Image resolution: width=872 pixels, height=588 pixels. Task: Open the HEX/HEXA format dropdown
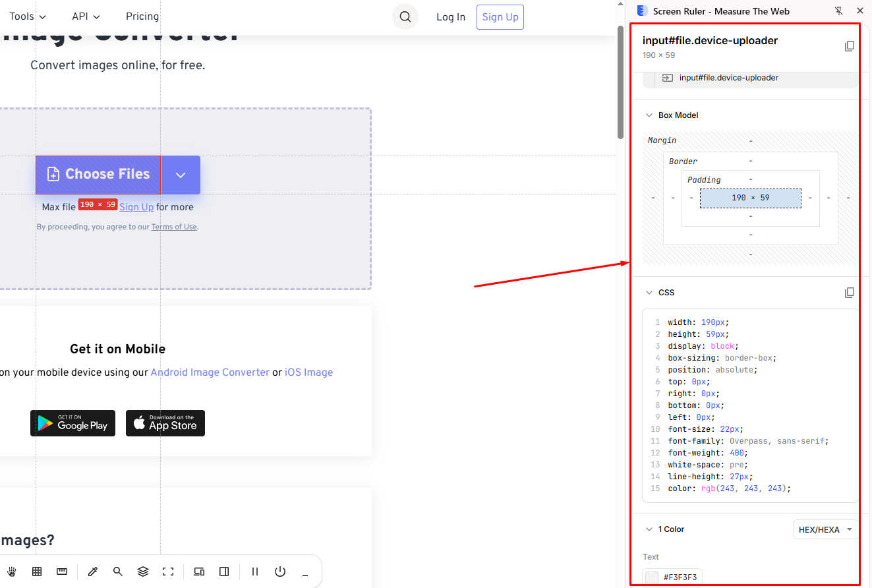click(825, 529)
